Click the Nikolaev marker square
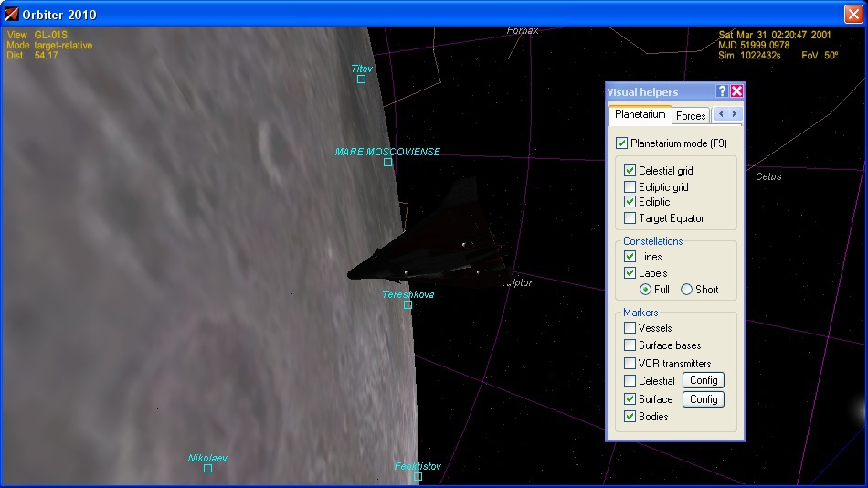The height and width of the screenshot is (488, 868). coord(207,469)
